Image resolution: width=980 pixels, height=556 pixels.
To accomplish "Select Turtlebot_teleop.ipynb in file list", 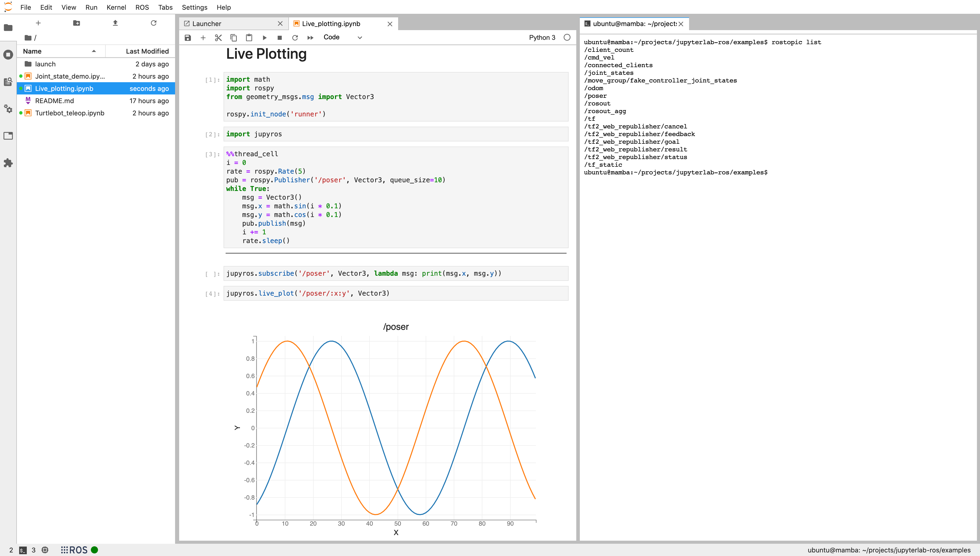I will point(96,113).
